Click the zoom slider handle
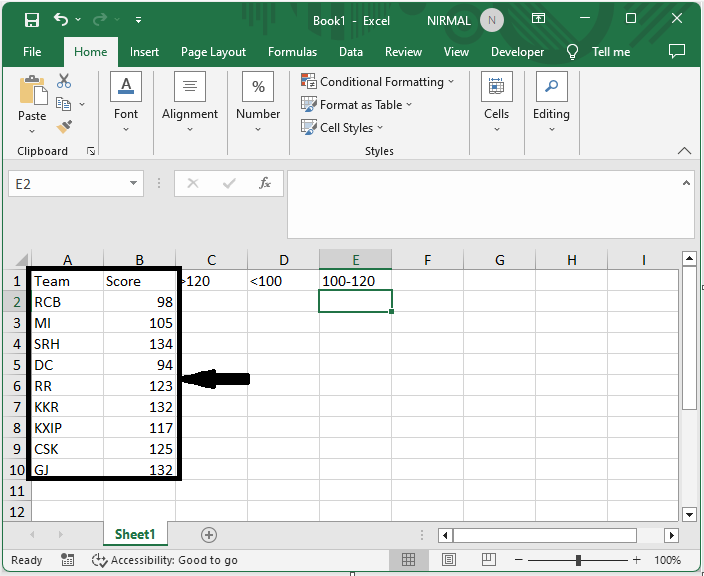The height and width of the screenshot is (576, 704). pos(578,560)
